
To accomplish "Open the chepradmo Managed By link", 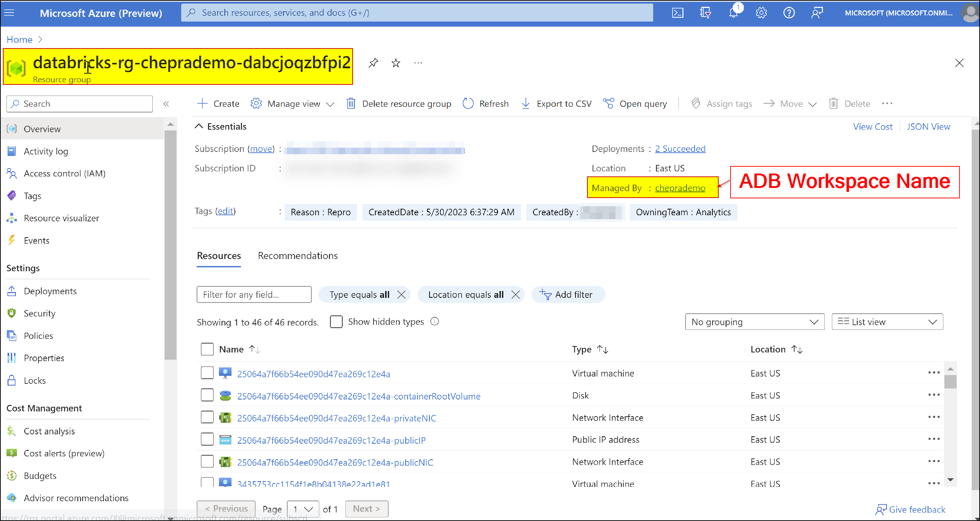I will 680,188.
